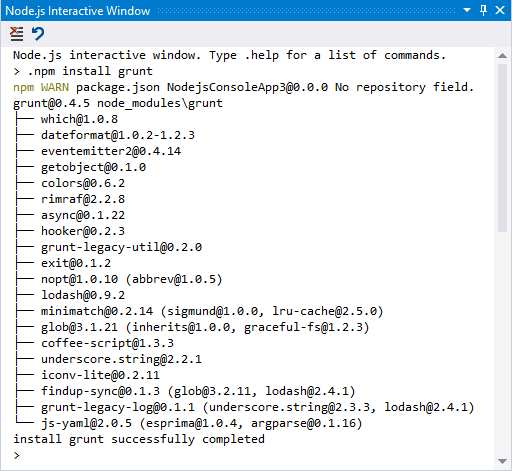Click the vertical scrollbar thumb
The image size is (512, 471).
[x=502, y=148]
